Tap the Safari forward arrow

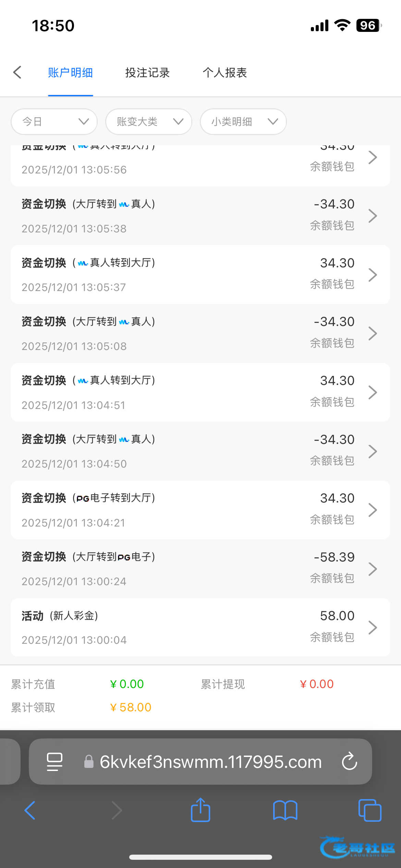coord(117,810)
